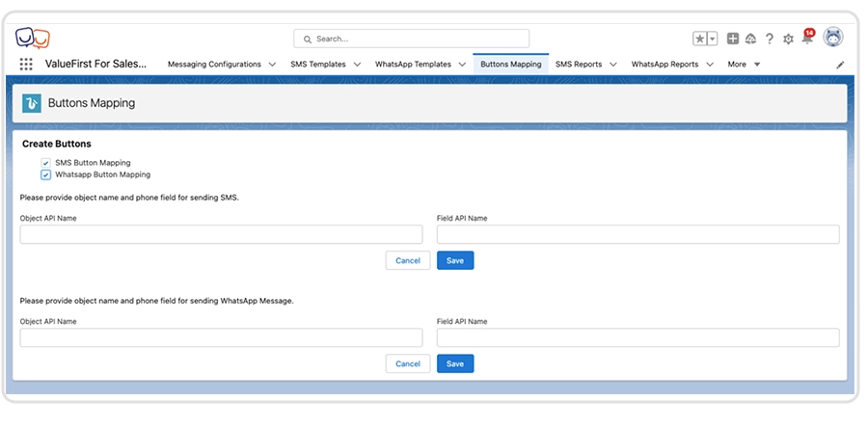The height and width of the screenshot is (428, 868).
Task: Expand the favorites list dropdown arrow
Action: pyautogui.click(x=713, y=39)
